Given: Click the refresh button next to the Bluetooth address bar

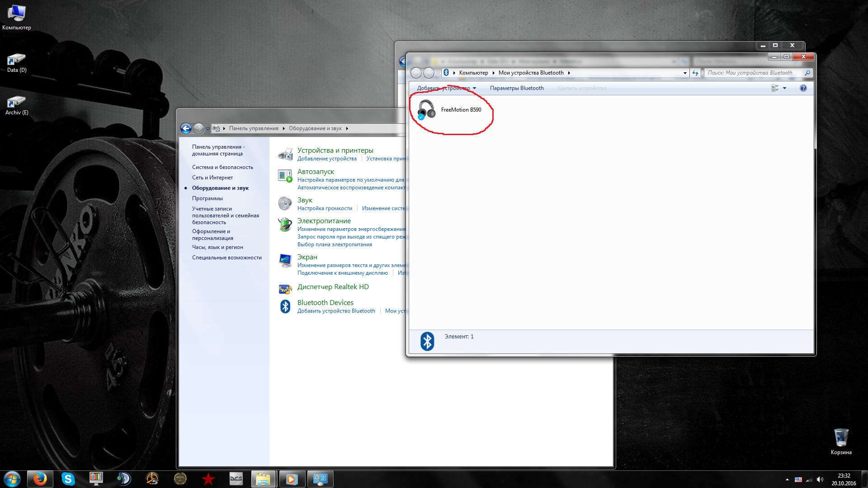Looking at the screenshot, I should pyautogui.click(x=695, y=73).
